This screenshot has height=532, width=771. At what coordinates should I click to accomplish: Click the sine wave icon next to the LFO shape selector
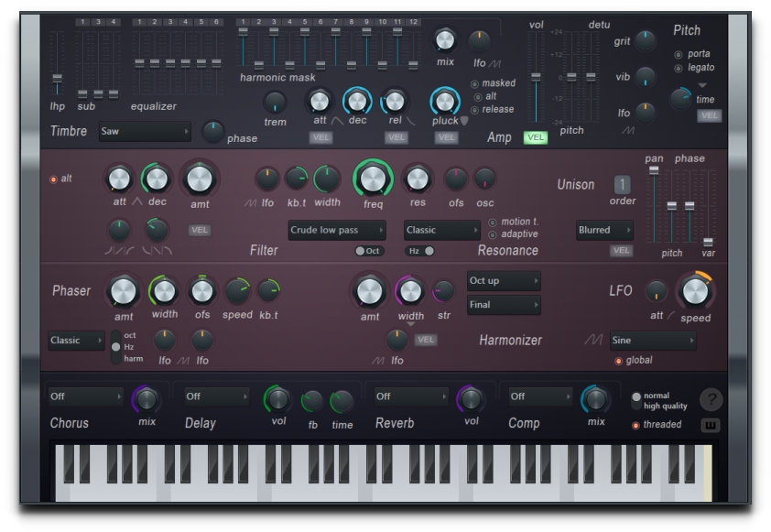click(593, 340)
